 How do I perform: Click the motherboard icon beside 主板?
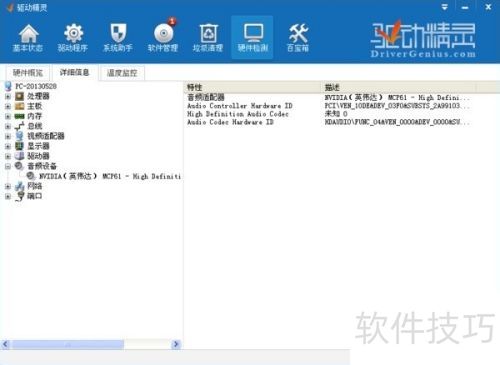click(x=20, y=106)
